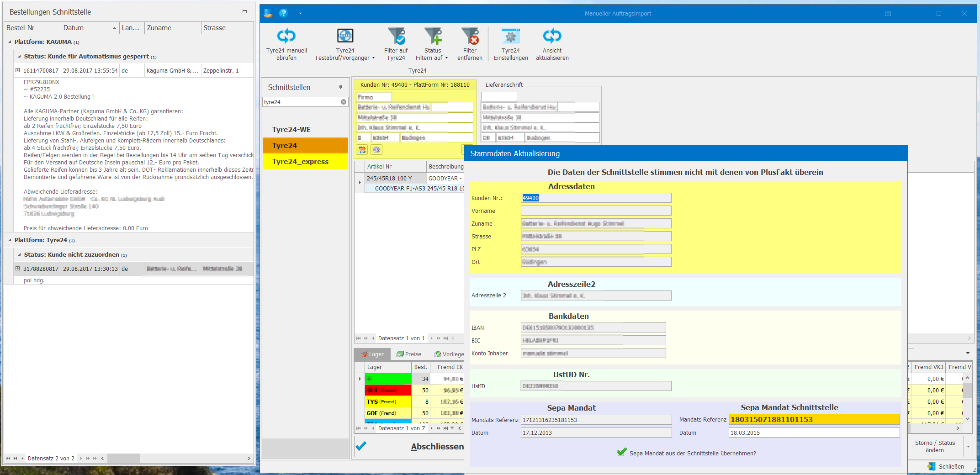Minimize the Bestellungen Schnittstelle panel
Viewport: 980px width, 475px height.
(244, 12)
